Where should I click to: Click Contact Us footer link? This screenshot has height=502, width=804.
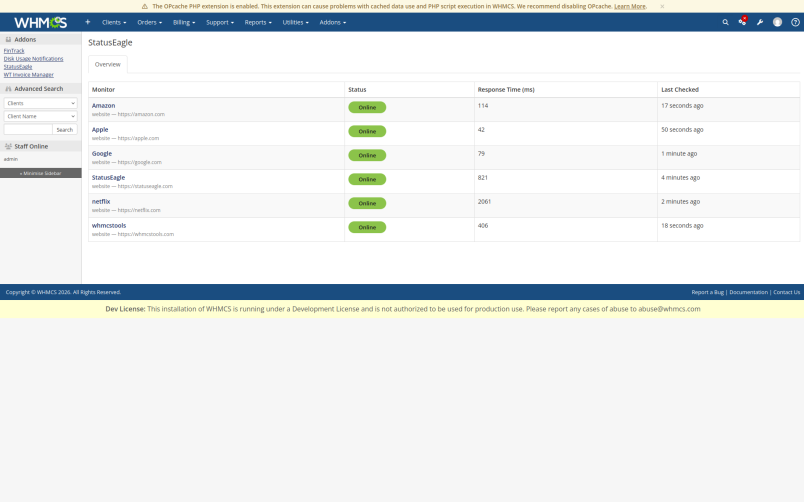[787, 292]
